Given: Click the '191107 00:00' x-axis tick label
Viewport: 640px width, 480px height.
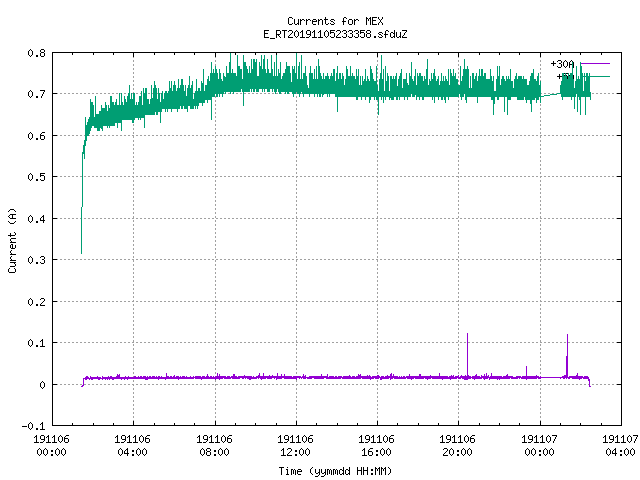Looking at the screenshot, I should click(x=539, y=446).
